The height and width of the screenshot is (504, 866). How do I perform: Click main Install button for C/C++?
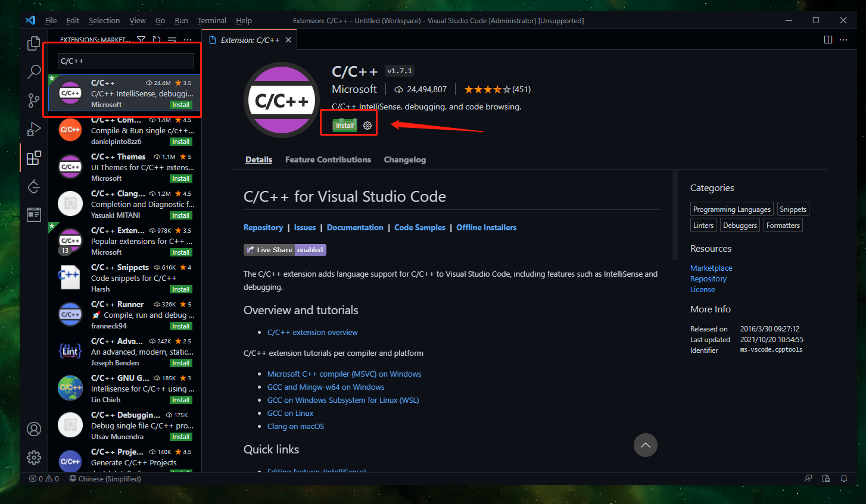tap(345, 126)
